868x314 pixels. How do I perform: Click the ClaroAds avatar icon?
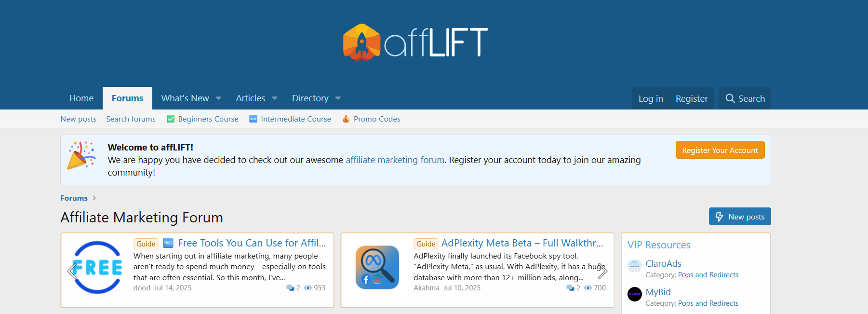tap(635, 266)
